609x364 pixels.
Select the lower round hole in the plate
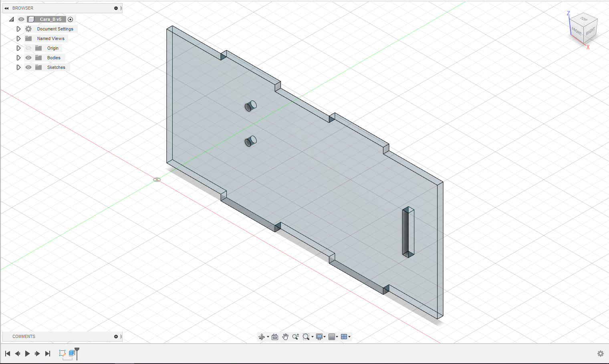pyautogui.click(x=251, y=141)
